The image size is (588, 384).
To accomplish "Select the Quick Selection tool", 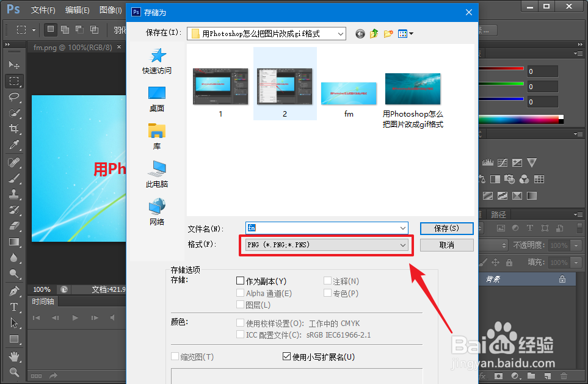I will click(14, 113).
